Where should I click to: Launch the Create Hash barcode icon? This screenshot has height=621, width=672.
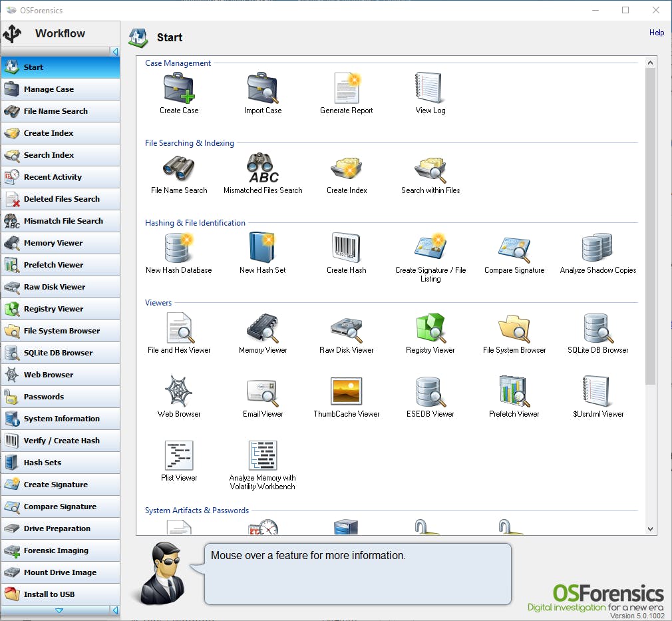pyautogui.click(x=346, y=248)
